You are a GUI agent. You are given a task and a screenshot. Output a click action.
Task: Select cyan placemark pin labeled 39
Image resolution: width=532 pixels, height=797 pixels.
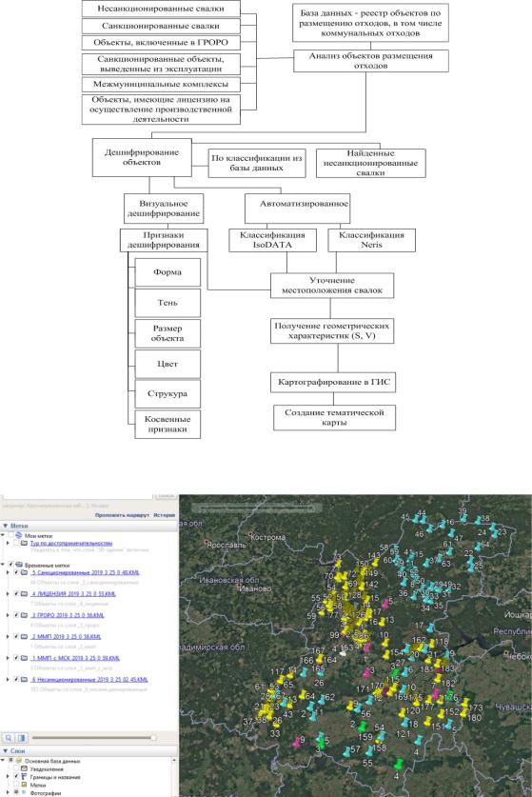[463, 517]
